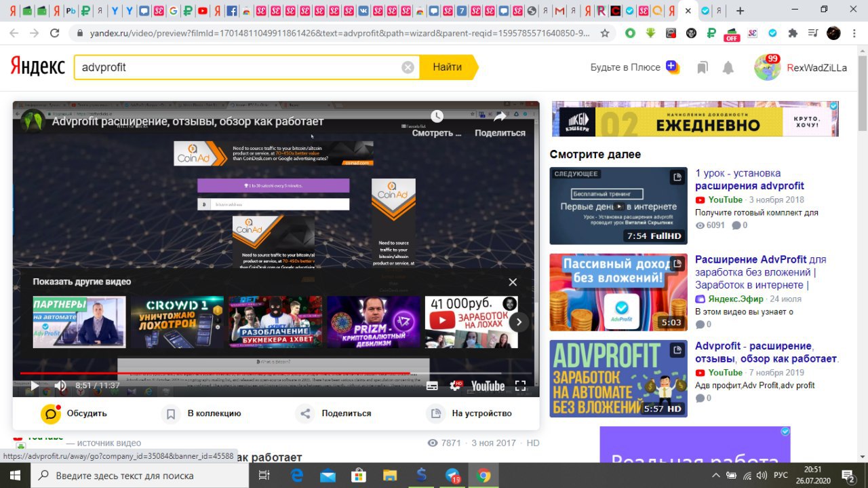Send video using 'На устройство' button
Image resolution: width=868 pixels, height=488 pixels.
coord(469,413)
